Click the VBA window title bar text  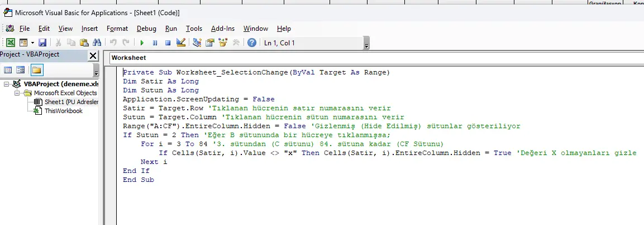pyautogui.click(x=97, y=13)
